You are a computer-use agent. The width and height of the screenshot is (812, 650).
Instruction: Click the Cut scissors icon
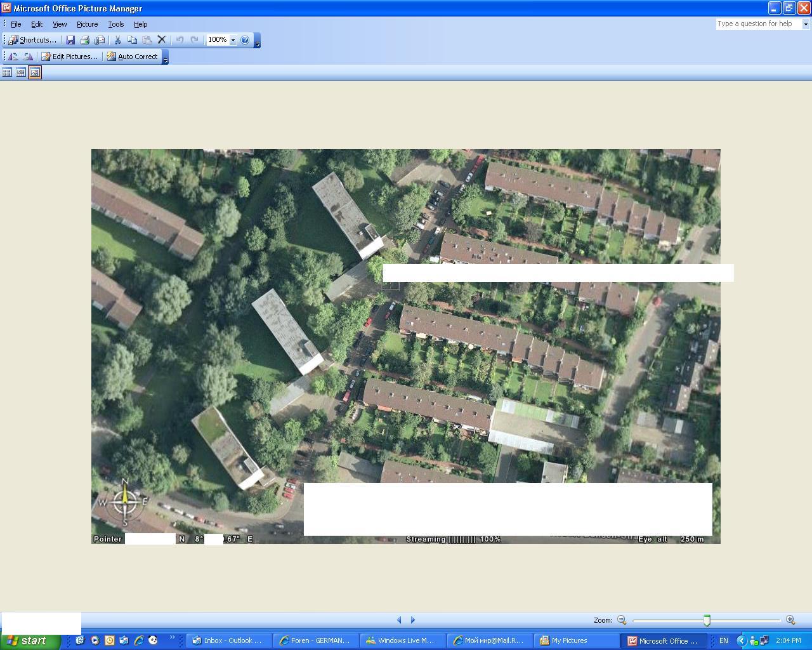117,40
